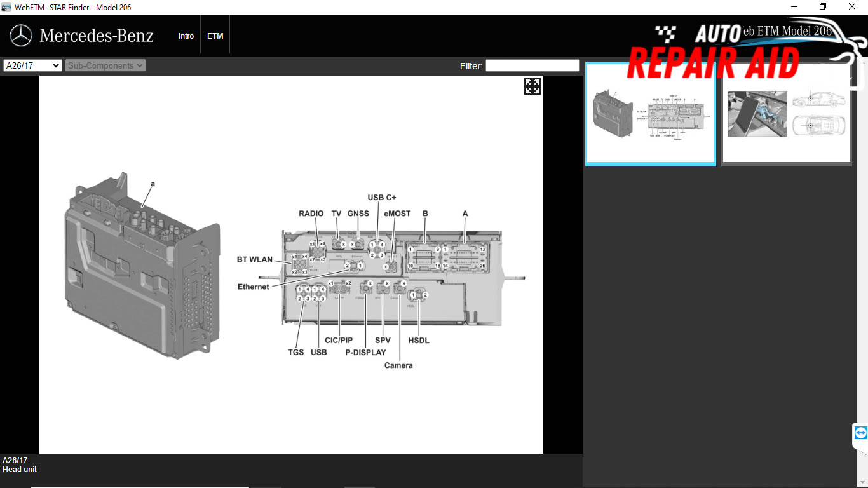Screen dimensions: 868x488
Task: Click the Mercedes-Benz wordmark
Action: click(97, 36)
